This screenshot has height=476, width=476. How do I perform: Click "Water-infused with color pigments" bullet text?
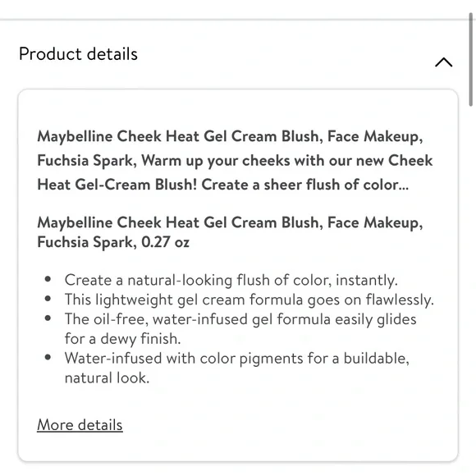(x=237, y=358)
